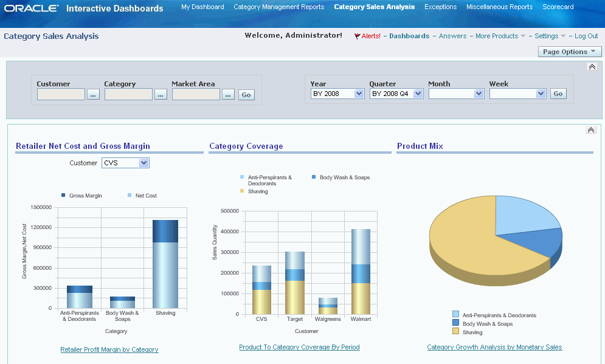Open Product To Category Coverage By Period
Viewport: 605px width, 364px height.
299,347
